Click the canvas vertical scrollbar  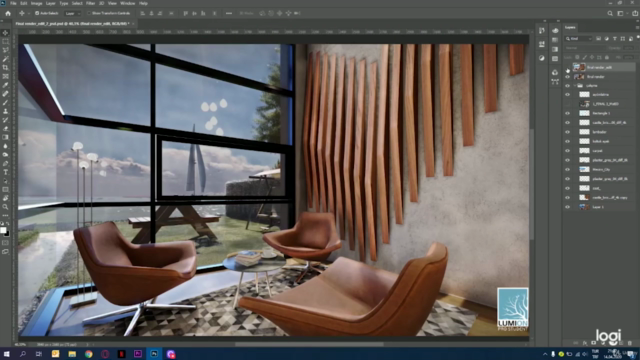[x=532, y=184]
